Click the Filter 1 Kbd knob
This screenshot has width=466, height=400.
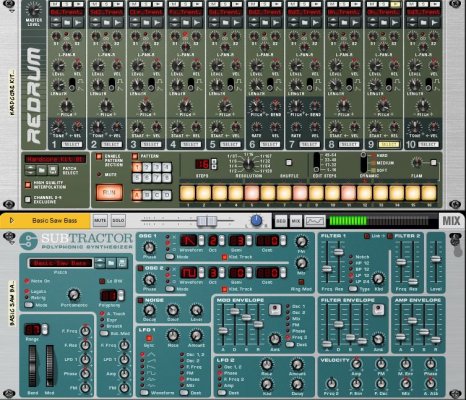pos(378,279)
